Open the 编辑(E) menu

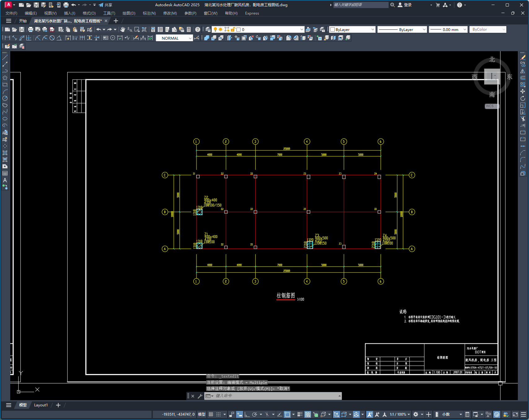click(31, 13)
